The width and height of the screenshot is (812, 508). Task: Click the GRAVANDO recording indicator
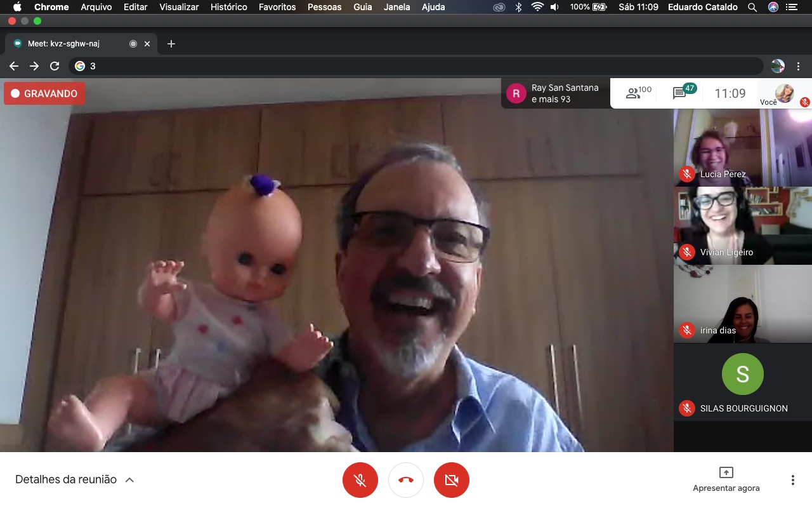click(x=44, y=93)
